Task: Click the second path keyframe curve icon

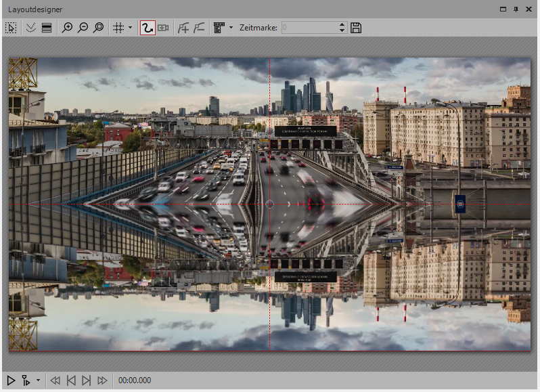Action: [200, 28]
